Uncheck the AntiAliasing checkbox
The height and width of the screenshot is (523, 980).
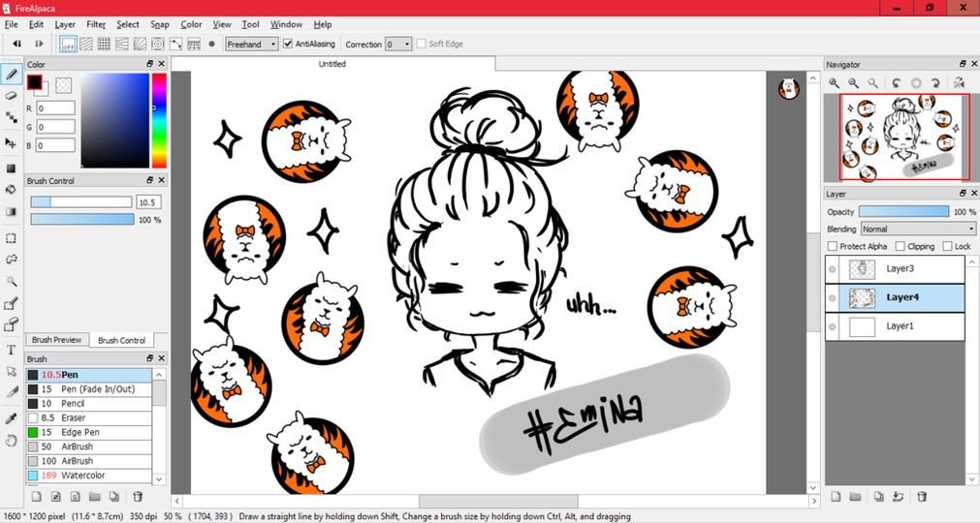(288, 44)
